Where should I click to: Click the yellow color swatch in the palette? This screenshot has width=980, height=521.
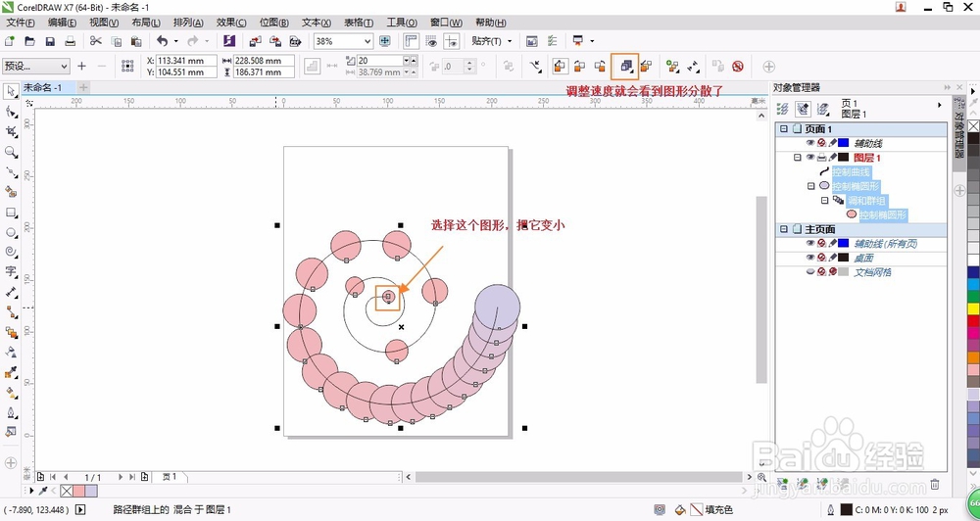(973, 308)
